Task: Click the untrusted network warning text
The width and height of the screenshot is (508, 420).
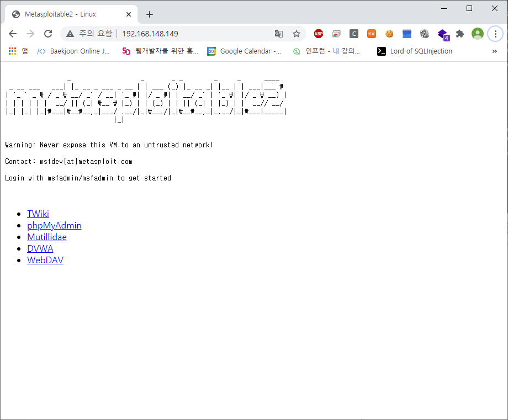Action: [109, 145]
